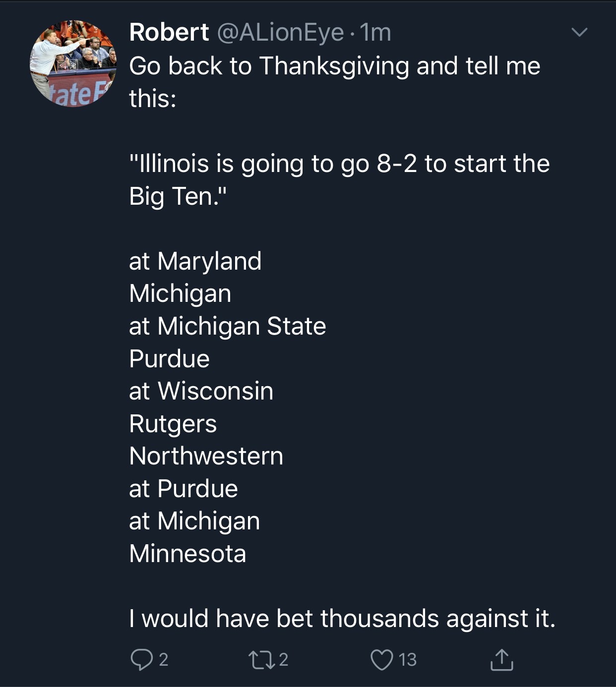The height and width of the screenshot is (687, 616).
Task: Click the reply speech bubble icon
Action: [141, 660]
